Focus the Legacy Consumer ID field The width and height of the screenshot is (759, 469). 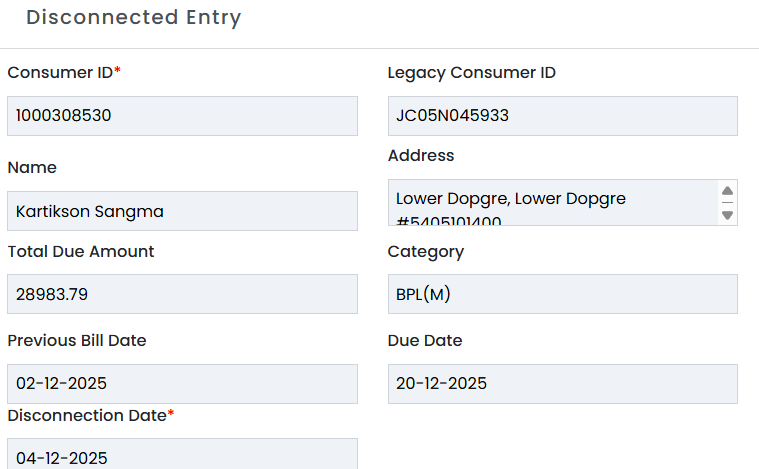coord(562,116)
